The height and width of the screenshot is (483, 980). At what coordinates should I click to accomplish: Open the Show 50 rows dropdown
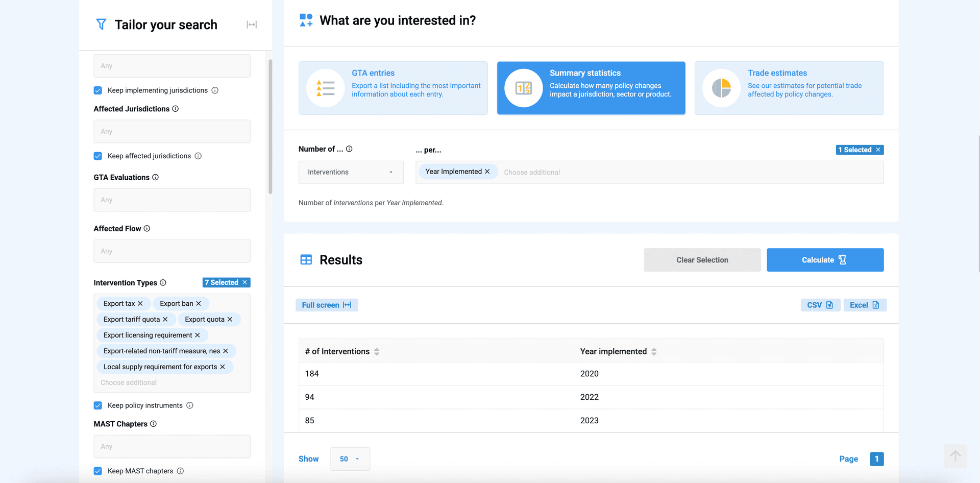tap(350, 459)
